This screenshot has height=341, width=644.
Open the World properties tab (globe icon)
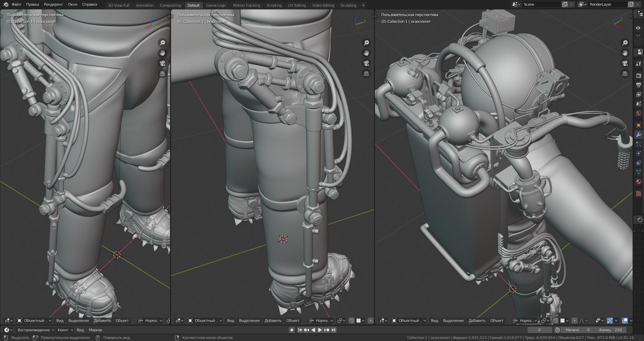tap(638, 113)
